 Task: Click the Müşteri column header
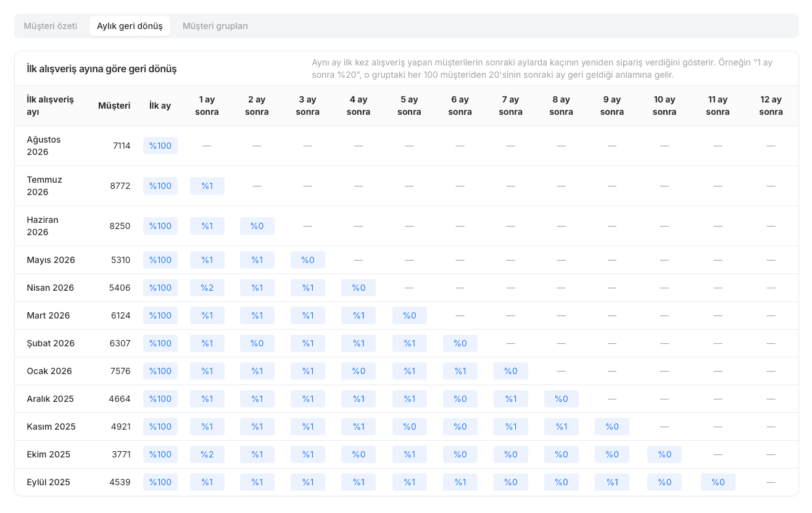pos(114,106)
